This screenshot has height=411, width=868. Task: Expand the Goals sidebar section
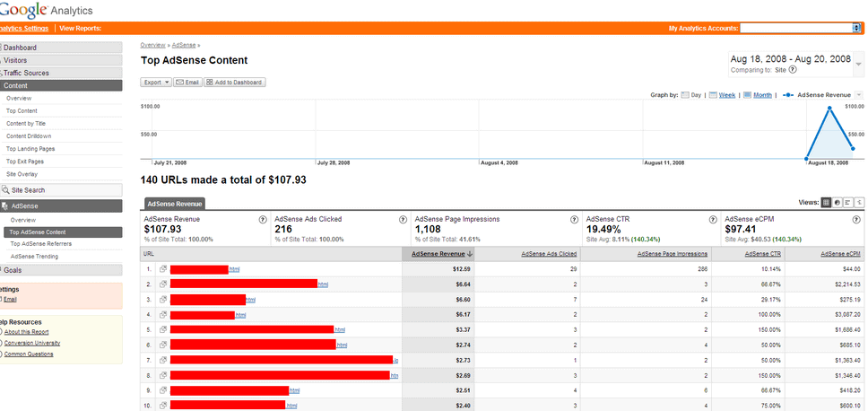[61, 270]
